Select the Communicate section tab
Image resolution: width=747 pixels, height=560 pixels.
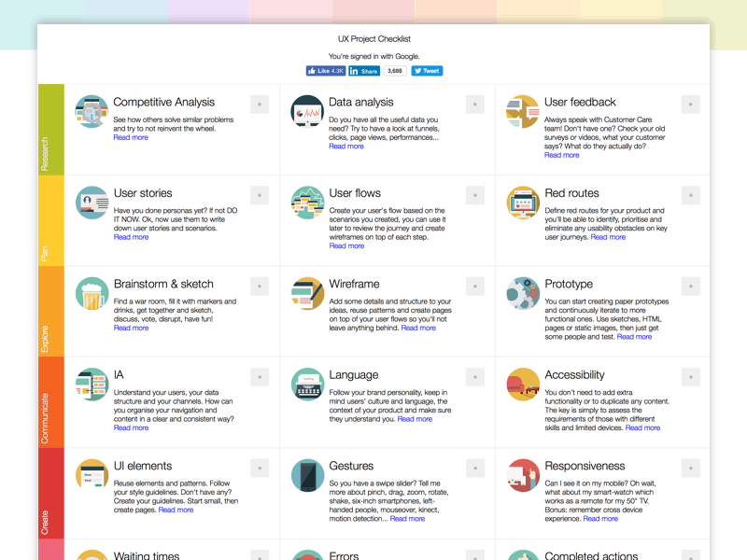(51, 402)
